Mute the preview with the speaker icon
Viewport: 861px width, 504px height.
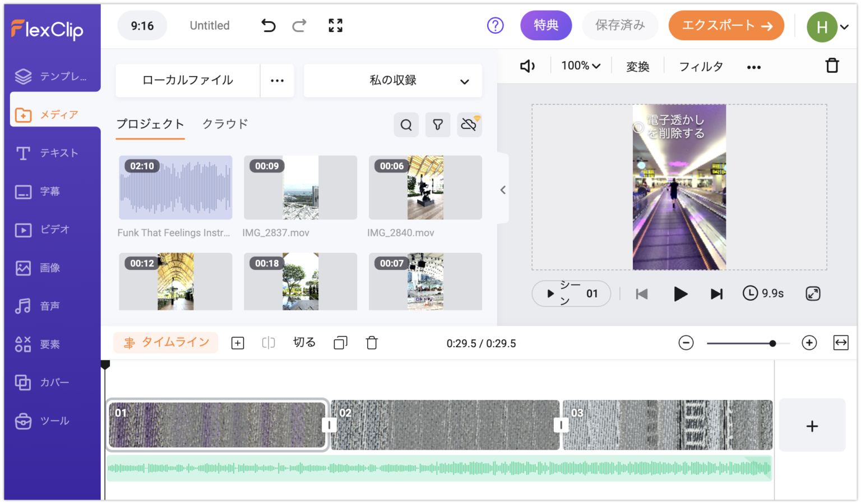coord(526,66)
